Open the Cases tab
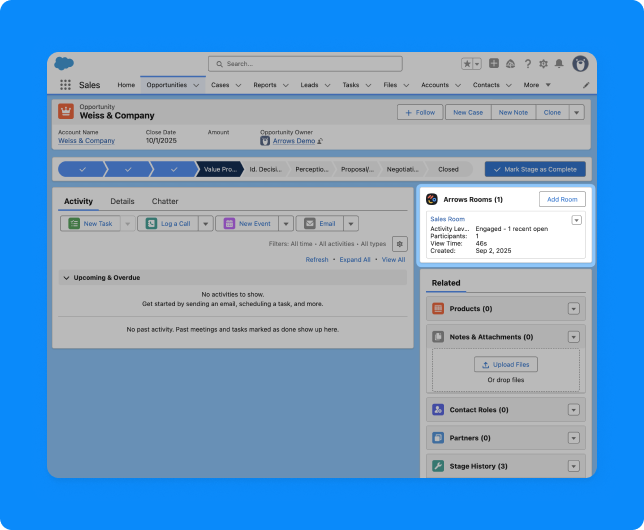Screen dimensions: 644x530 click(220, 85)
